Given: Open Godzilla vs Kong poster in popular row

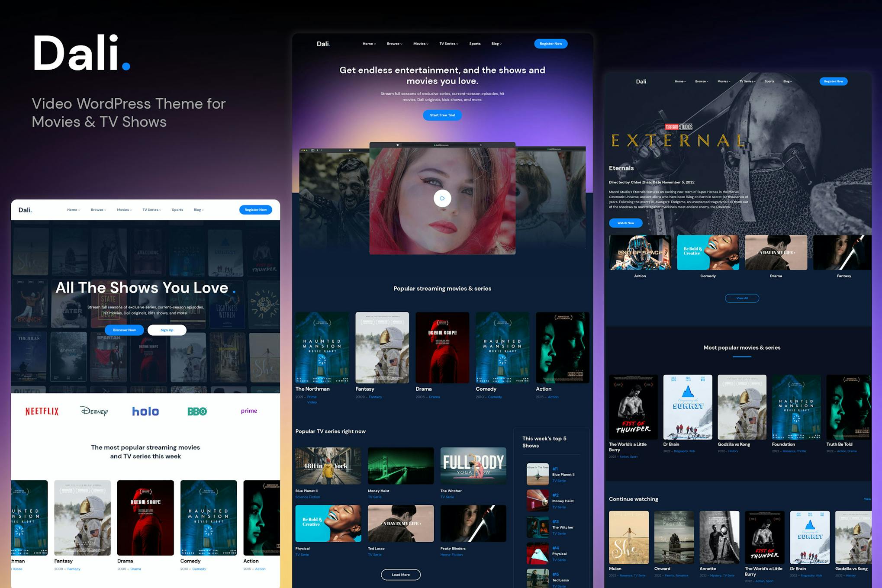Looking at the screenshot, I should pyautogui.click(x=742, y=407).
